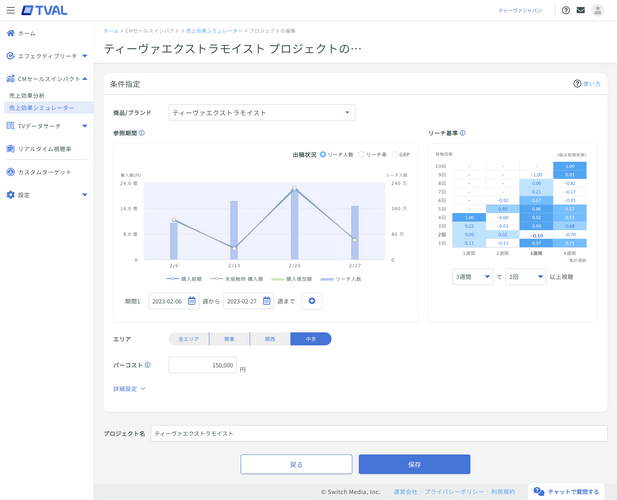Image resolution: width=617 pixels, height=500 pixels.
Task: Select the リーチ率 radio button
Action: [x=363, y=155]
